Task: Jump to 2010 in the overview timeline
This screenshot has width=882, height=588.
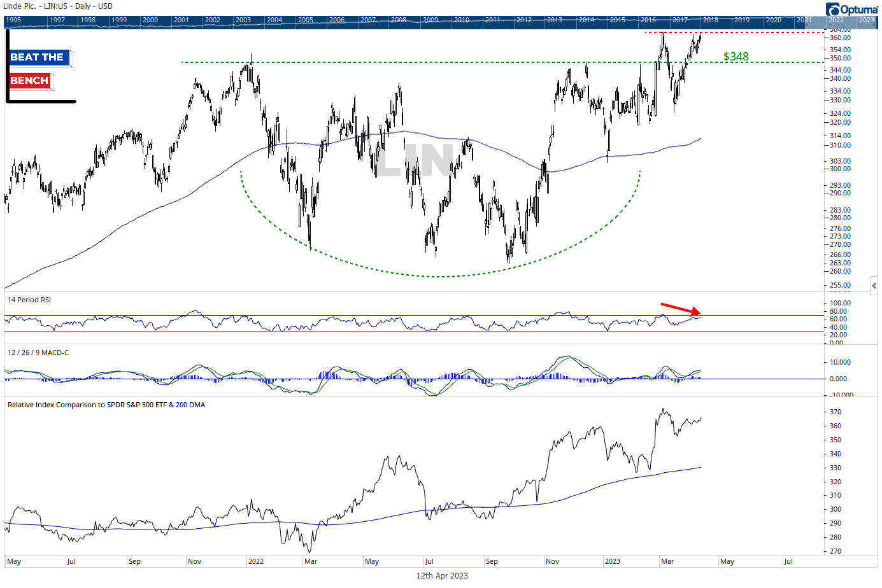Action: pyautogui.click(x=462, y=20)
